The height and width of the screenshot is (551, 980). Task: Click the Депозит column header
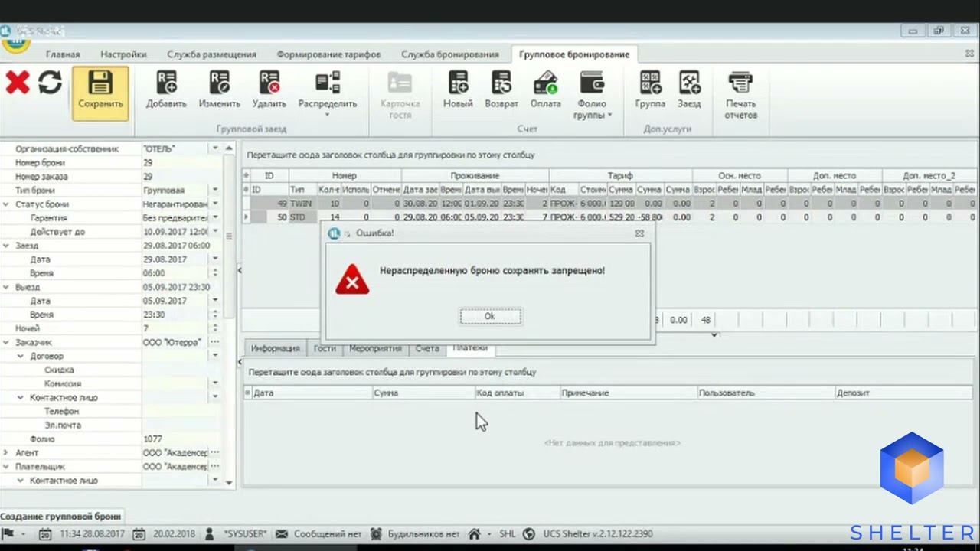tap(905, 393)
